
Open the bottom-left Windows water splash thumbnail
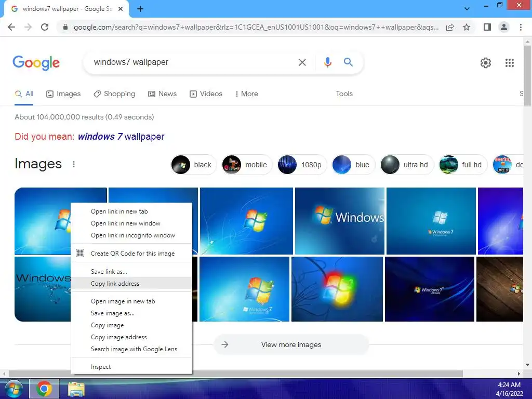pyautogui.click(x=43, y=289)
